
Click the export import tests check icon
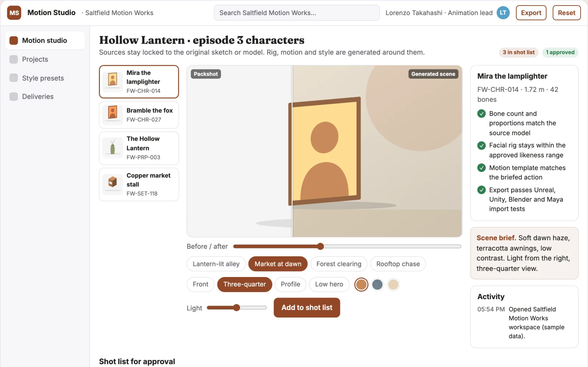(481, 190)
